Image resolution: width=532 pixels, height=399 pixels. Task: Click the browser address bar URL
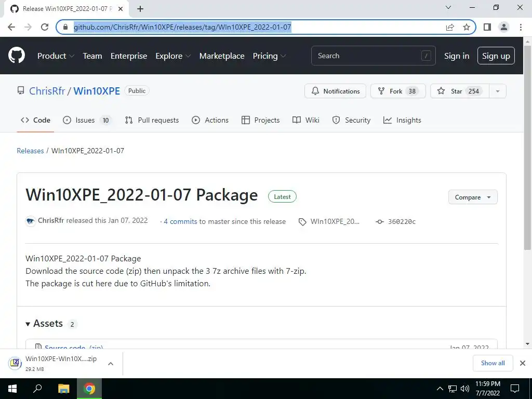coord(182,27)
